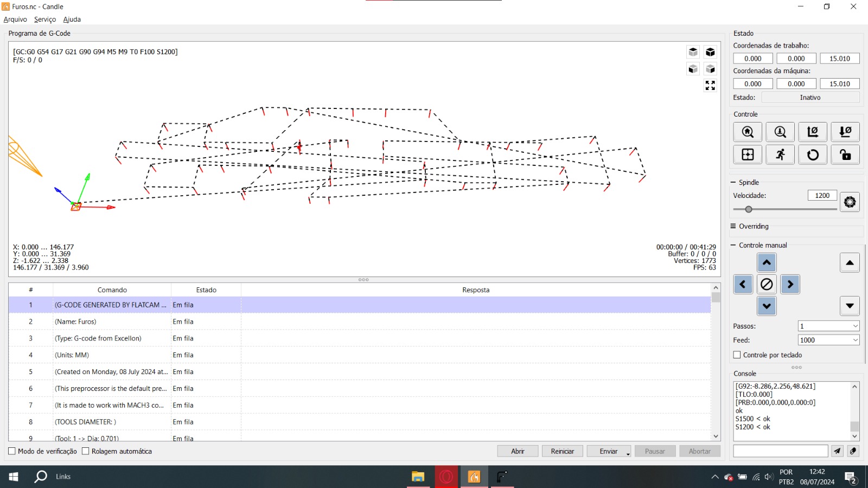Open the Feed rate dropdown
This screenshot has width=868, height=488.
click(x=828, y=340)
